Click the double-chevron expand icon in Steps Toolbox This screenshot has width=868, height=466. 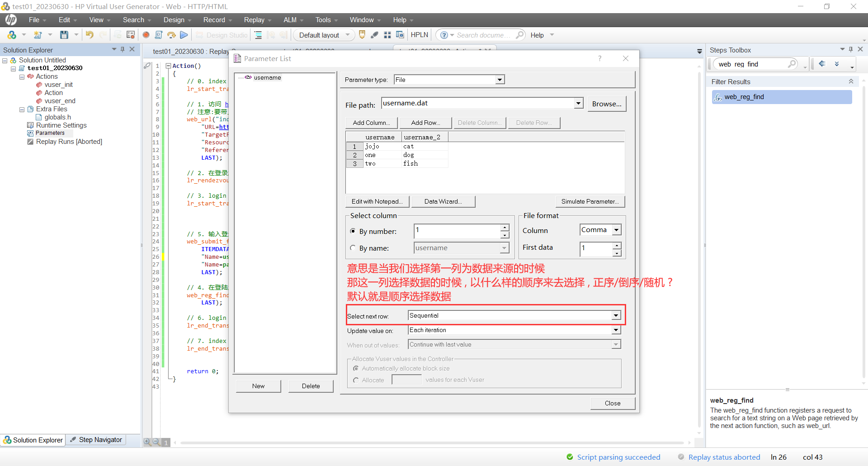pos(837,64)
